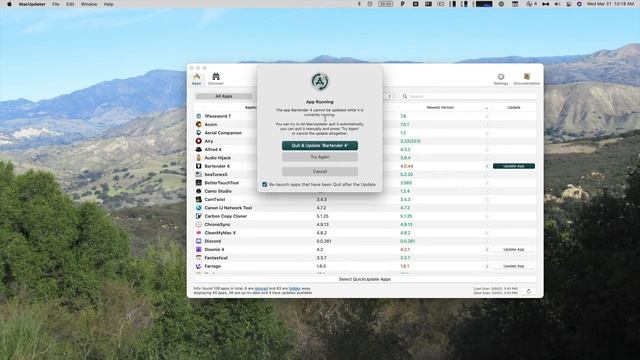Click the Downie 4 app icon
Image resolution: width=640 pixels, height=360 pixels.
[x=199, y=249]
